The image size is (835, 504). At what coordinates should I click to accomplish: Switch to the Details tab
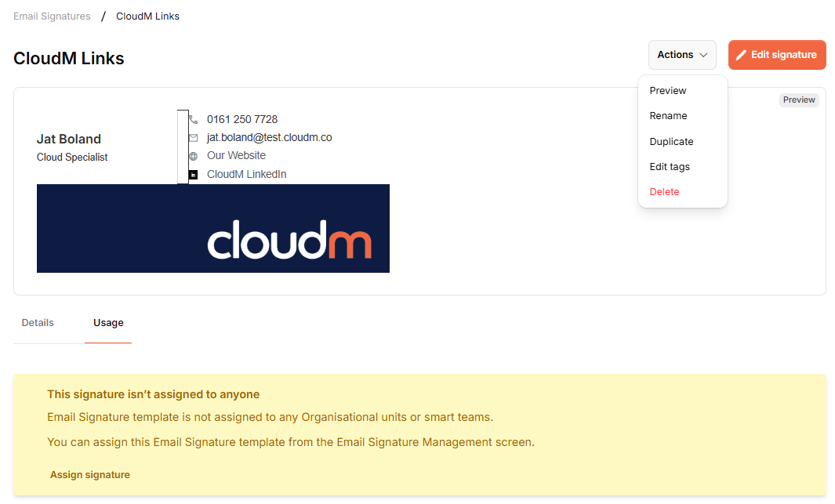point(38,322)
